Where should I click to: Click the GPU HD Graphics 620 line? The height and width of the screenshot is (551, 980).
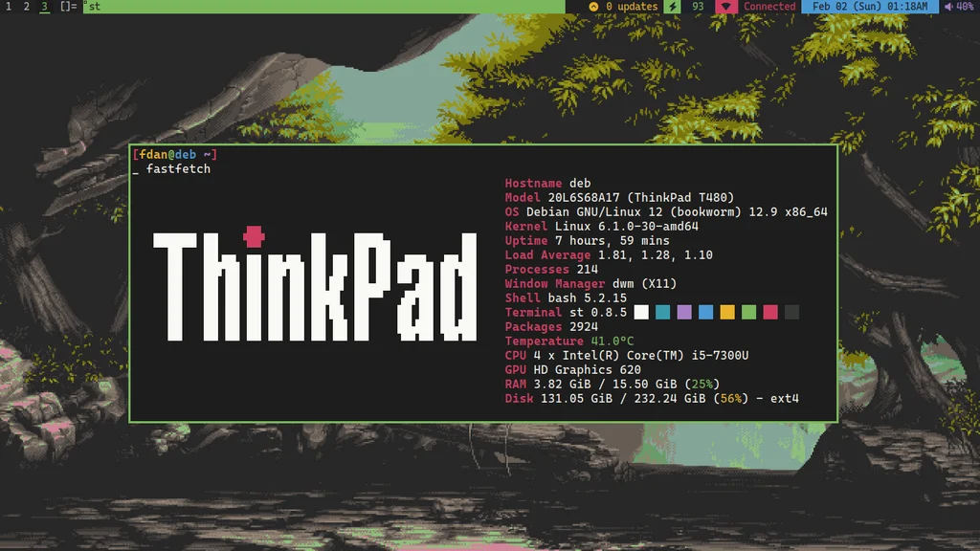point(573,370)
